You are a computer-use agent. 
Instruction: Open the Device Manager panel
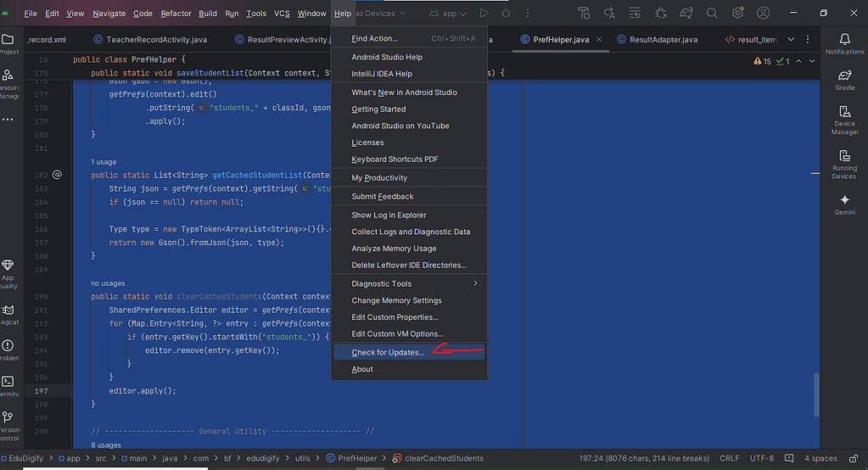pyautogui.click(x=844, y=120)
